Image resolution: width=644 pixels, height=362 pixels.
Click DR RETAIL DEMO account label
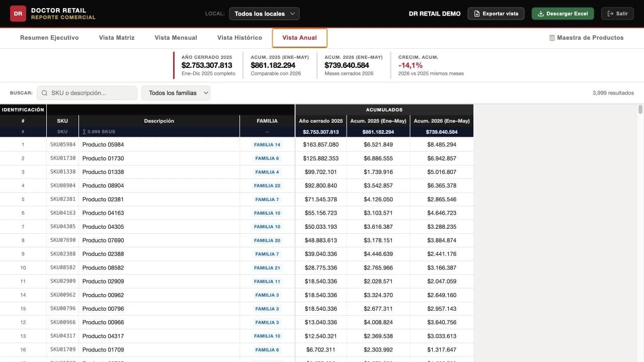(x=435, y=14)
